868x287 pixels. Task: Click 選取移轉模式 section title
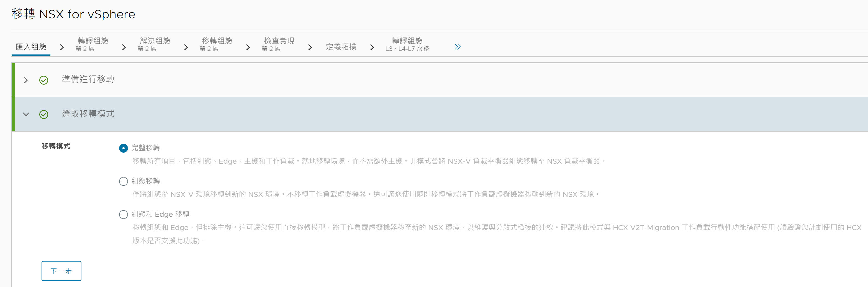tap(88, 114)
